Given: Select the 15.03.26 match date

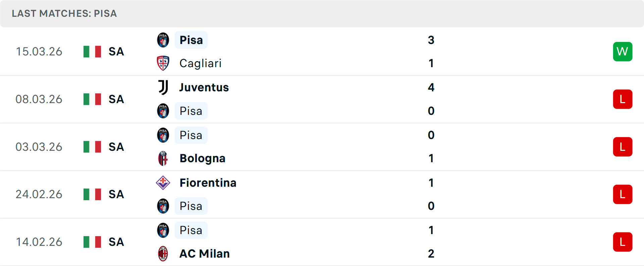Looking at the screenshot, I should 39,51.
